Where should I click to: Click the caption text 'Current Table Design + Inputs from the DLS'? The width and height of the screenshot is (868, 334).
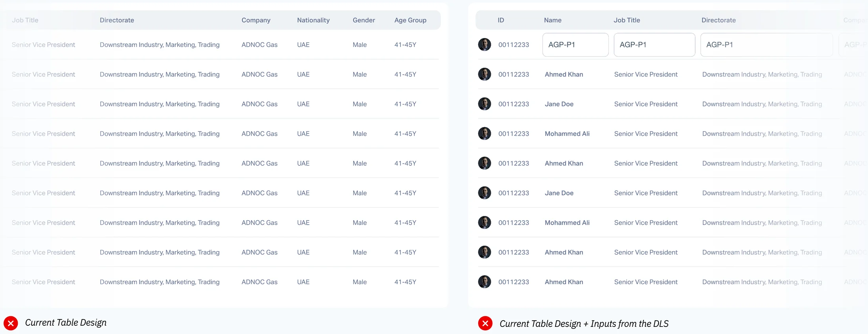[x=584, y=324]
